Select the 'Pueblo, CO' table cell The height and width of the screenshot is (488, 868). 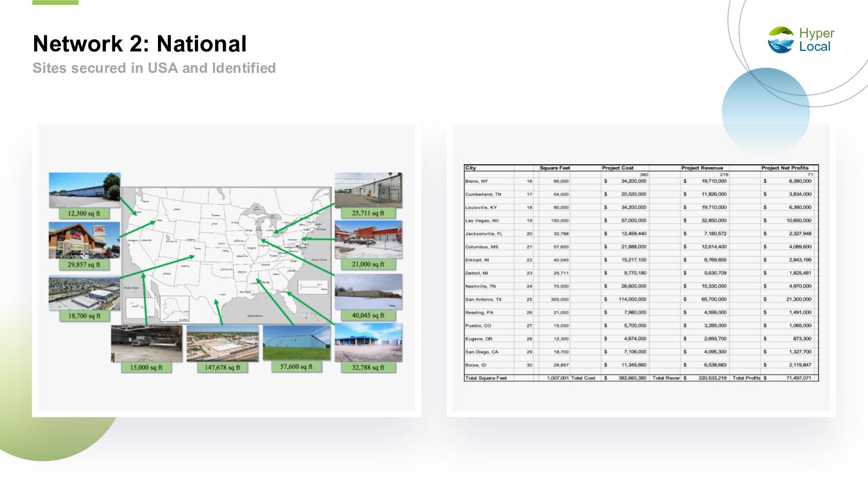[x=478, y=326]
